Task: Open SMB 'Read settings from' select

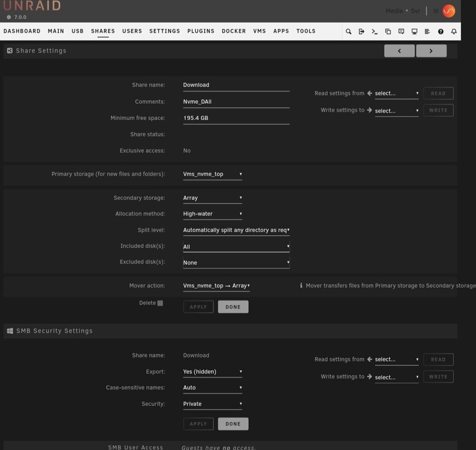Action: coord(396,359)
